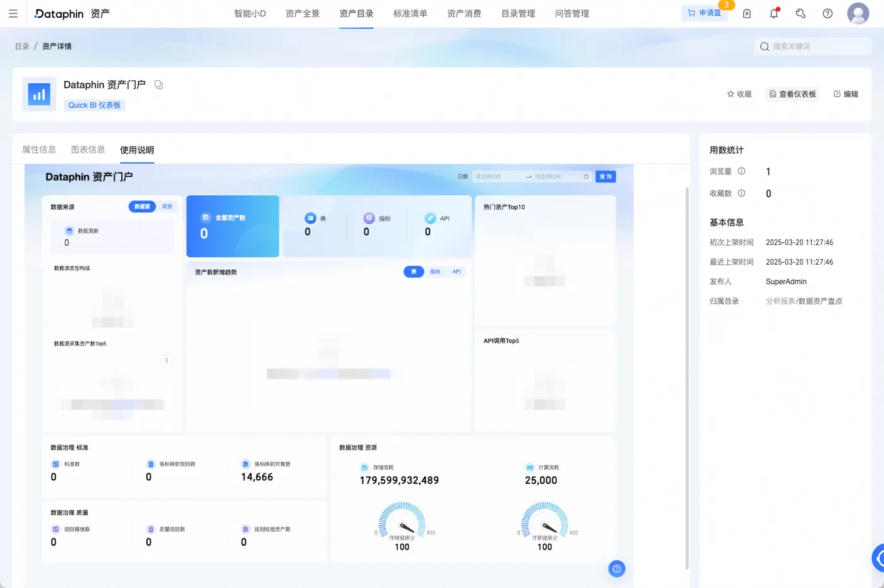
Task: Select 指标 in 资产数新增趋势 switcher
Action: 435,272
